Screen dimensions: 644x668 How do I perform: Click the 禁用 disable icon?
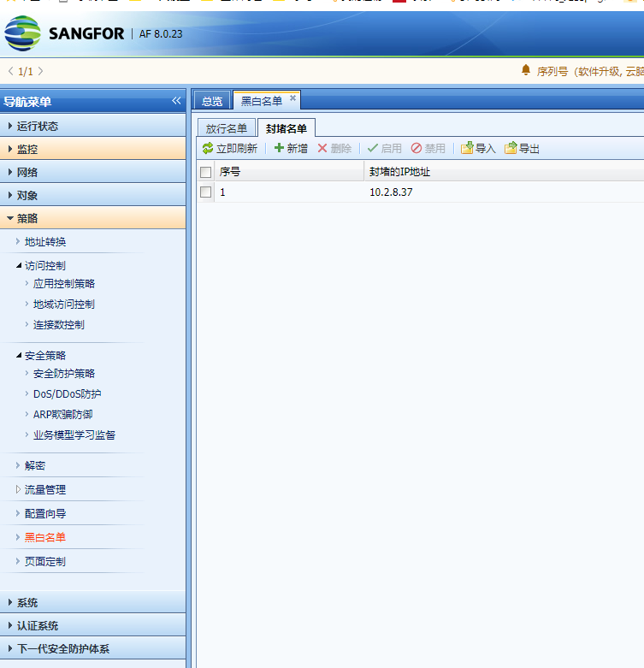click(417, 149)
